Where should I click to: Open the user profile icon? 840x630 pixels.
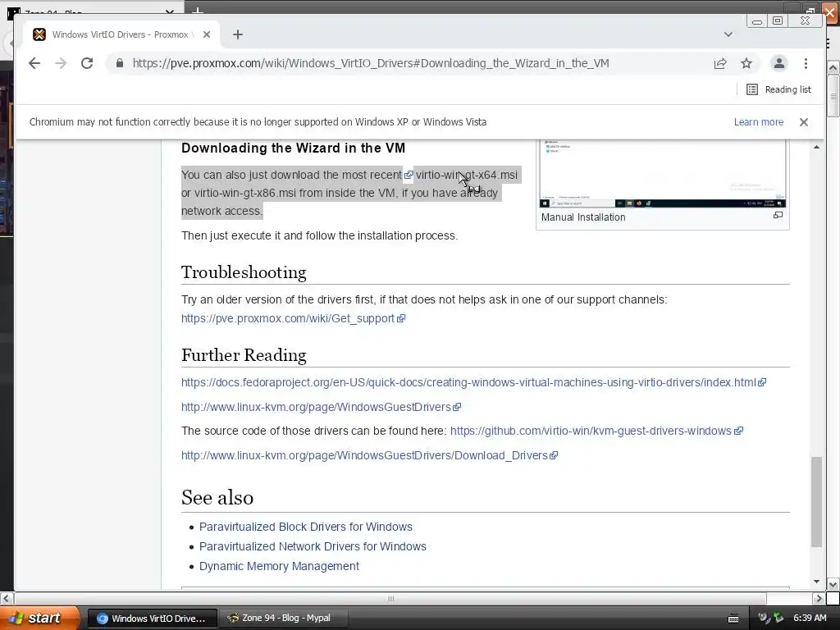779,63
